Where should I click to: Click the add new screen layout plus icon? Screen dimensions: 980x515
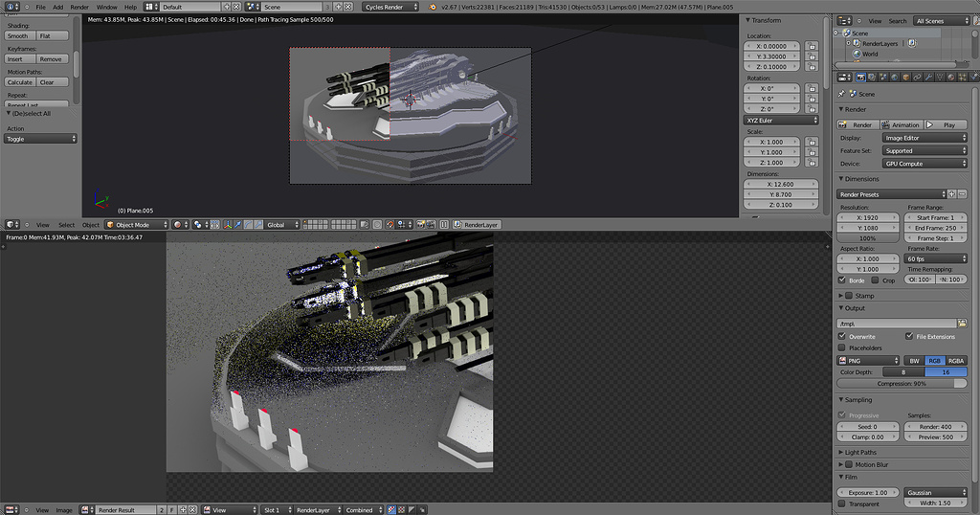tap(226, 7)
